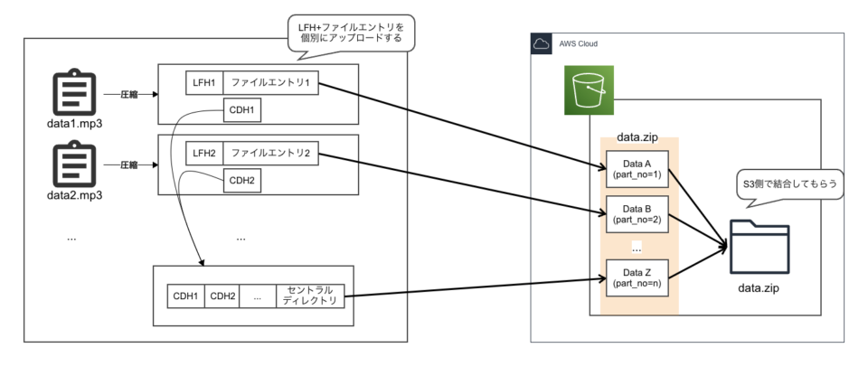Click the LFH1 box
This screenshot has height=376, width=868.
coord(203,82)
